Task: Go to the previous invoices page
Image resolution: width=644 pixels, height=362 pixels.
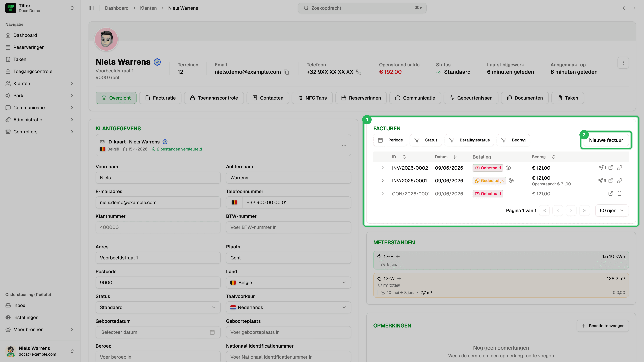Action: tap(557, 211)
